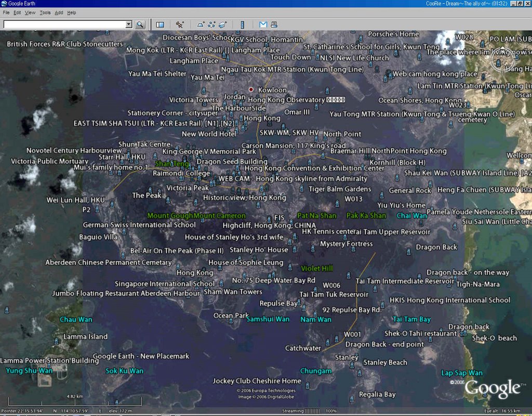Click the Google Earth title bar logo
532x416 pixels.
click(4, 4)
